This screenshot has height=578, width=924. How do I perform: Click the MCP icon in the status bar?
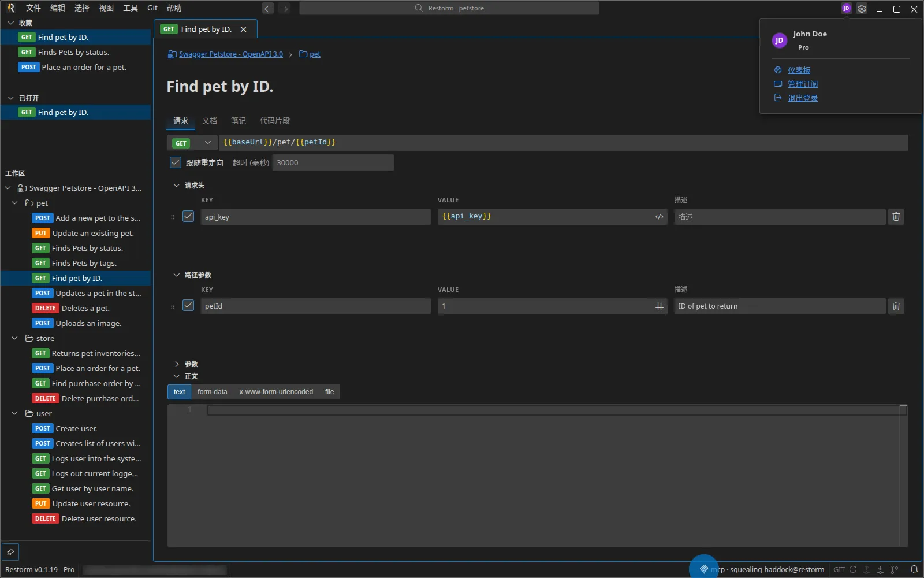click(703, 569)
